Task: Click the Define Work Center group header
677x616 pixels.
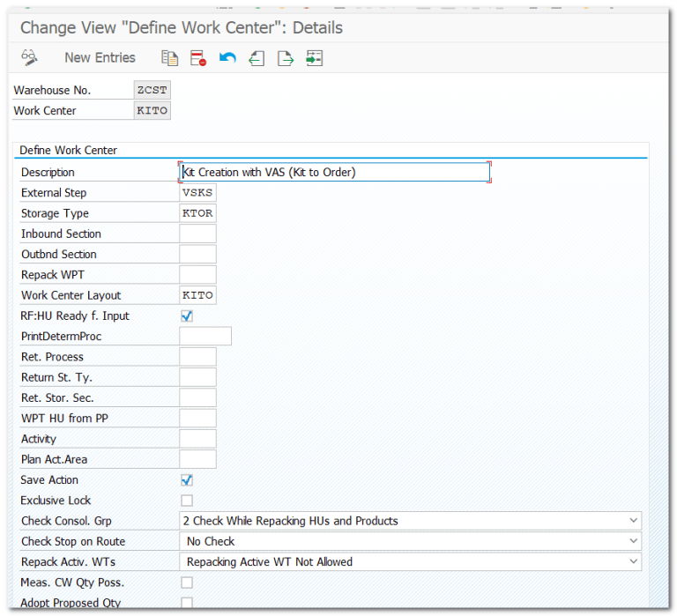Action: 68,150
